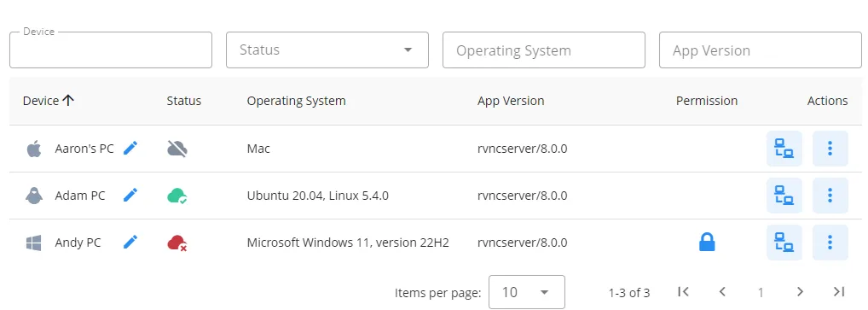
Task: Click the Mac operating system cell
Action: click(x=258, y=149)
